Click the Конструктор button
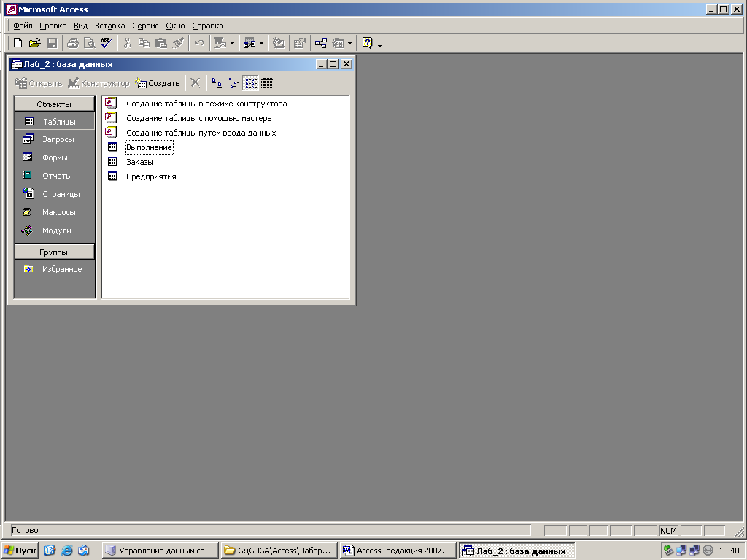Viewport: 747px width, 560px height. click(98, 83)
